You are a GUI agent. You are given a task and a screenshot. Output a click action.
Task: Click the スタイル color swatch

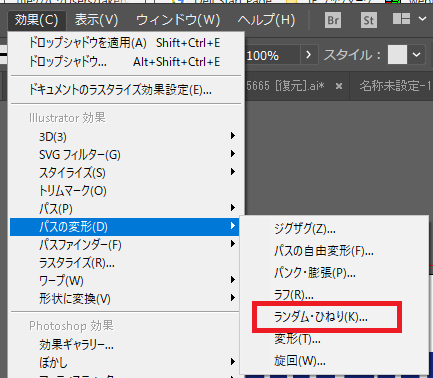pos(397,55)
